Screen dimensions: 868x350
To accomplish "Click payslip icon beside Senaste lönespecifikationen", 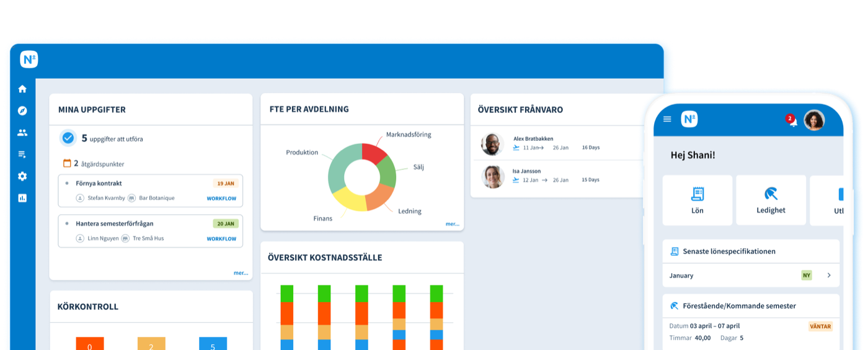I will (675, 251).
